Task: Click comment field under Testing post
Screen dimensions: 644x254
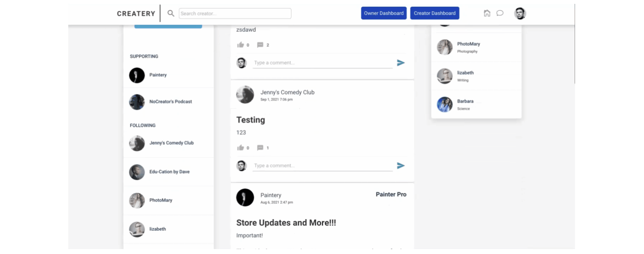Action: tap(322, 166)
